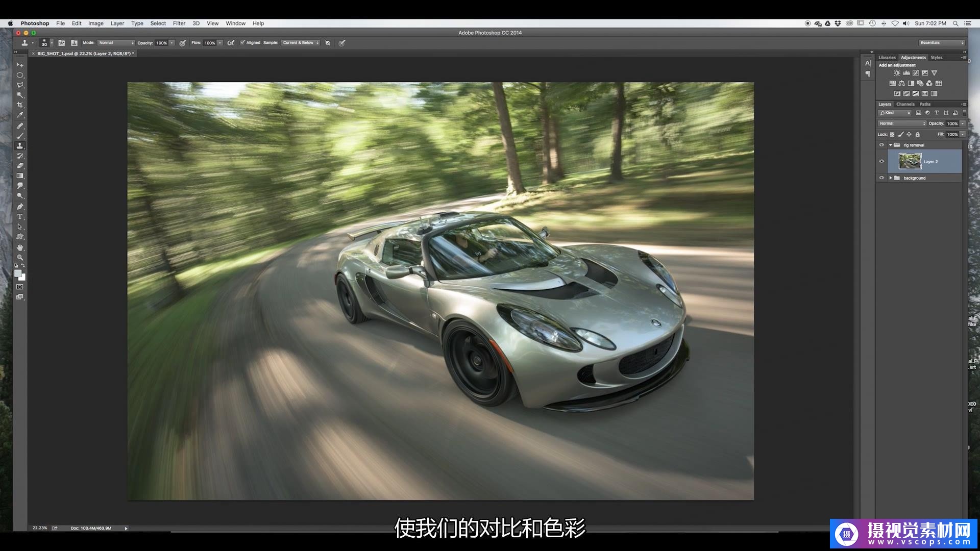Select the Eraser tool
This screenshot has height=551, width=980.
(20, 166)
